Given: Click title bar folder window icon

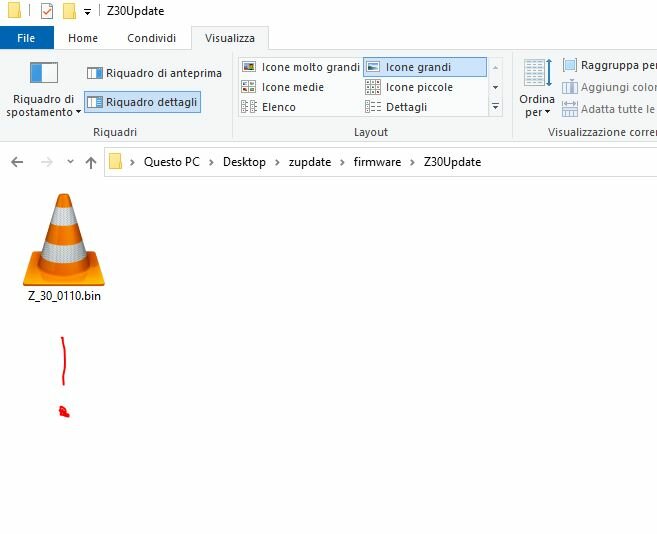Looking at the screenshot, I should point(14,10).
